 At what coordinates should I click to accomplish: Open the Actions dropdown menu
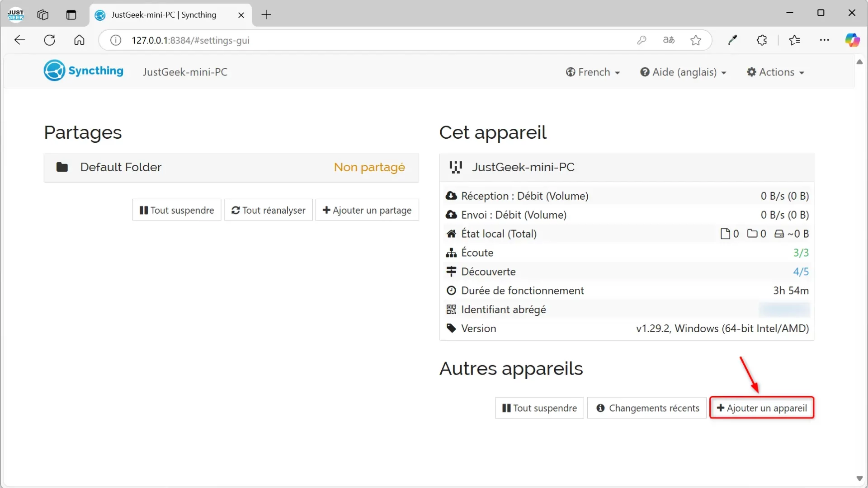click(775, 72)
